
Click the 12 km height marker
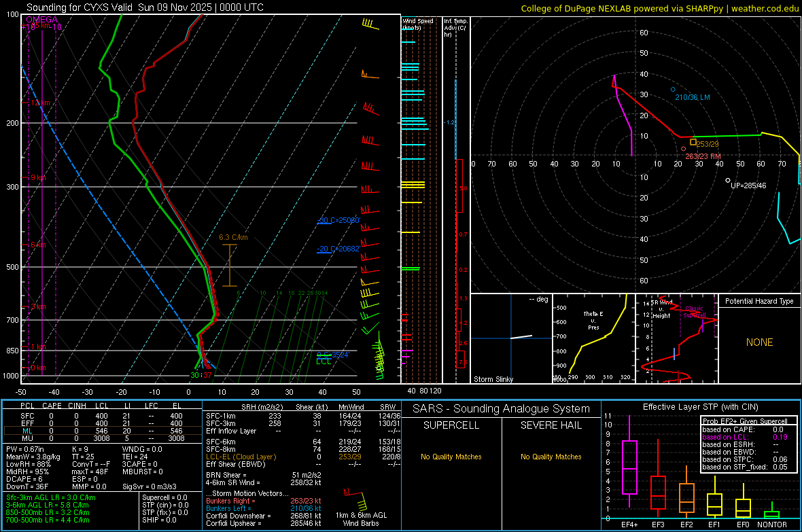(x=40, y=103)
